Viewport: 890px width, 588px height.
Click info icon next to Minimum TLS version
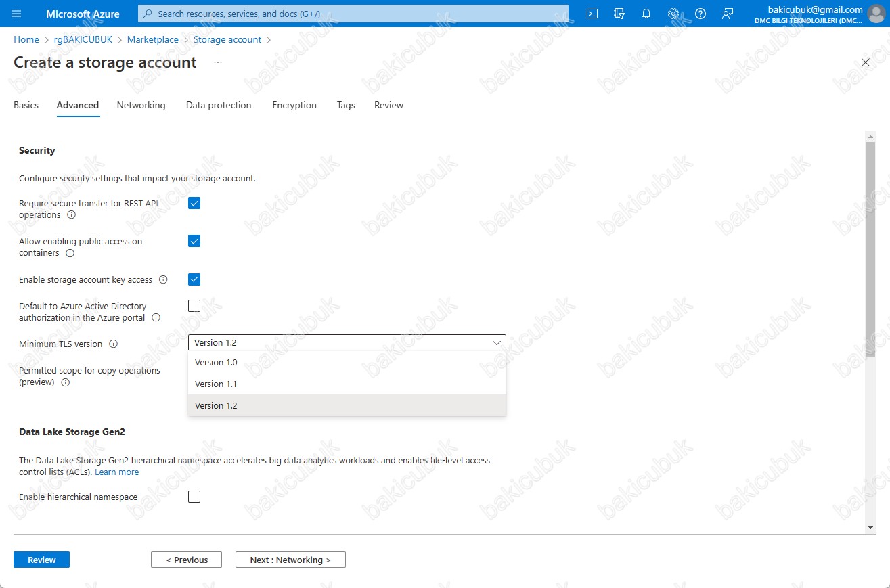(114, 344)
